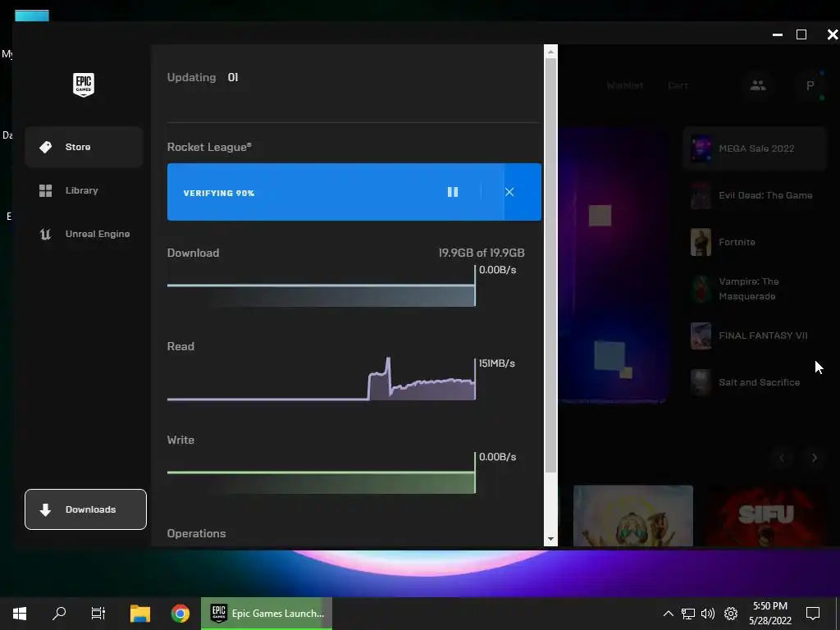Click the scrollbar up arrow
Screen dimensions: 840x630
coord(550,52)
